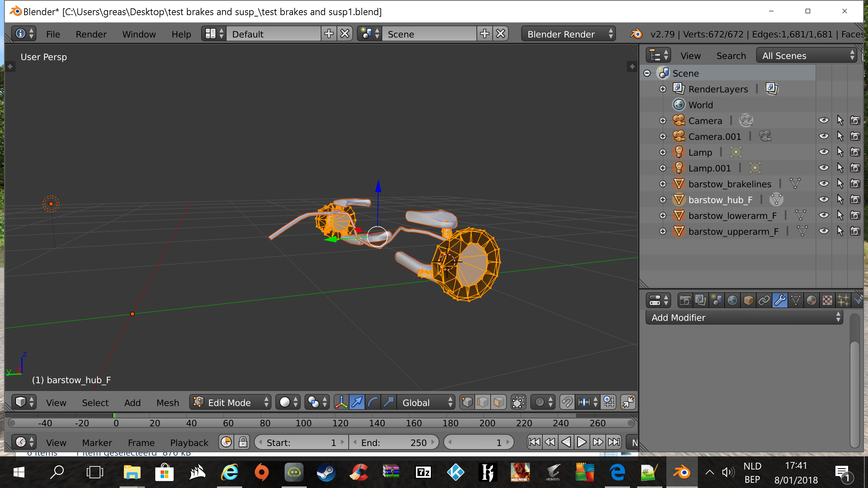
Task: Toggle selectability of barstow_upperarm_F
Action: pyautogui.click(x=840, y=231)
